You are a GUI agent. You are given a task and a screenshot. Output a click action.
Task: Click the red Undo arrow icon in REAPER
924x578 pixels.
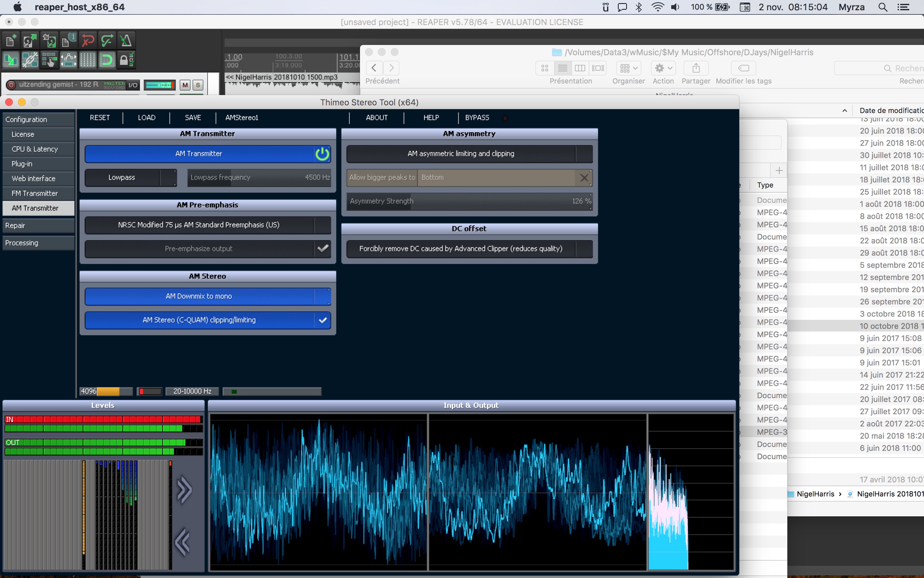[x=88, y=40]
